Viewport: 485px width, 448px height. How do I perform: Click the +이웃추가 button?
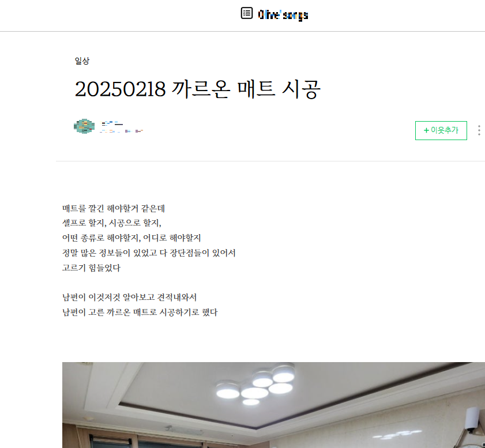coord(441,130)
